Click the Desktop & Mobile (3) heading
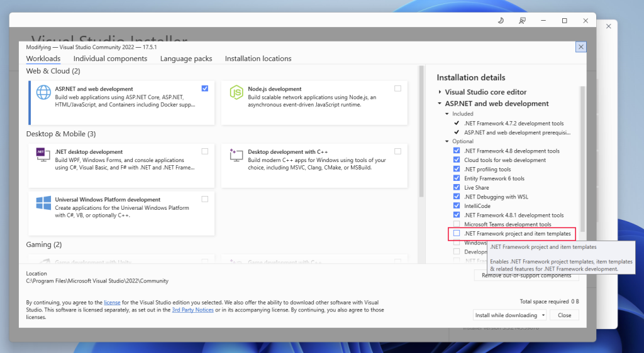This screenshot has height=353, width=644. click(61, 134)
